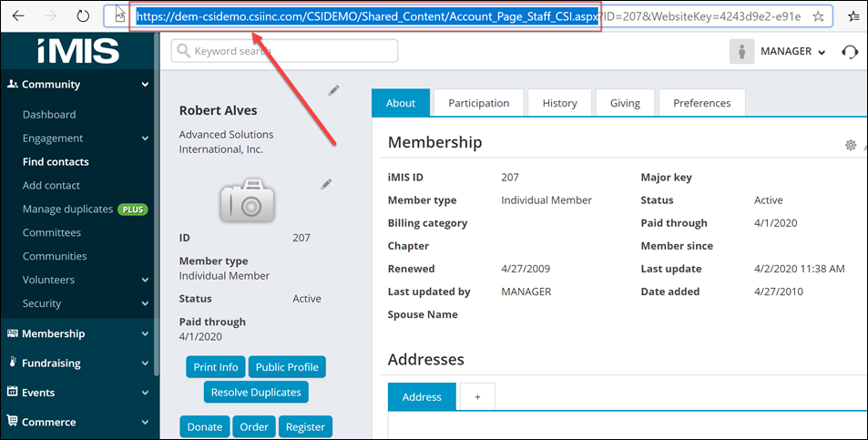This screenshot has width=868, height=440.
Task: Click the browser refresh icon
Action: pyautogui.click(x=83, y=16)
